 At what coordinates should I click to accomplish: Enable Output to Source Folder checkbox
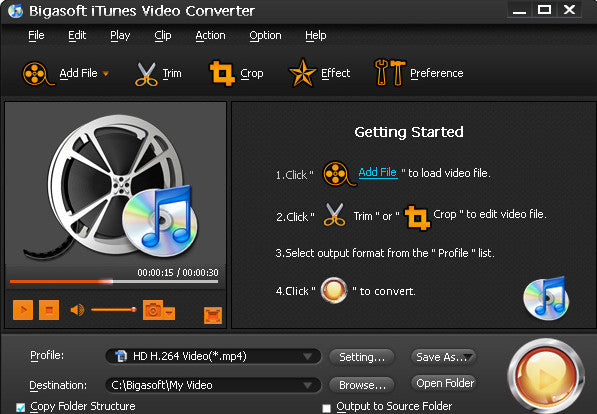click(326, 408)
